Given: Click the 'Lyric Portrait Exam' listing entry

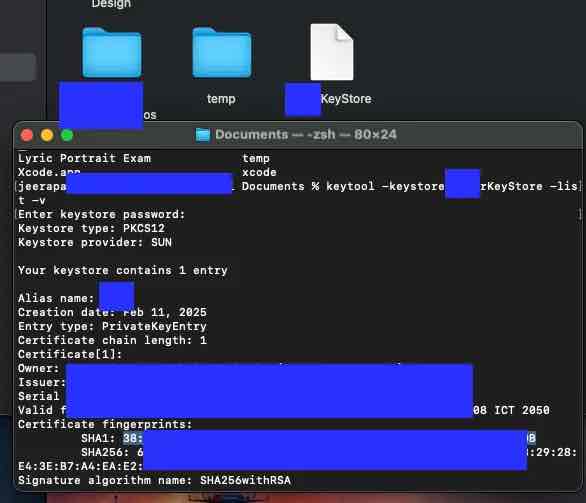Looking at the screenshot, I should 84,158.
